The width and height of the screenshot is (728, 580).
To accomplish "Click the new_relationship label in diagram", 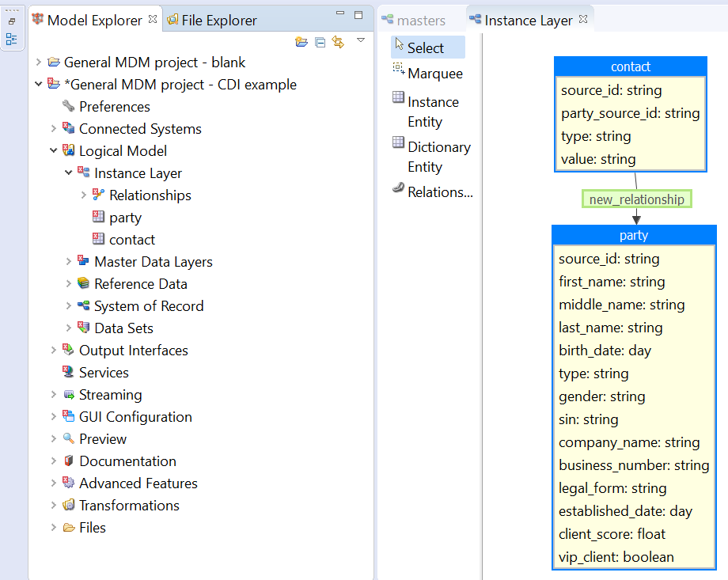I will pyautogui.click(x=636, y=199).
